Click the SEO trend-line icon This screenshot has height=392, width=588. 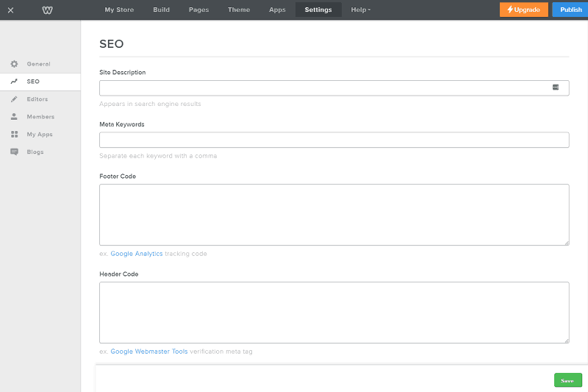pyautogui.click(x=14, y=82)
